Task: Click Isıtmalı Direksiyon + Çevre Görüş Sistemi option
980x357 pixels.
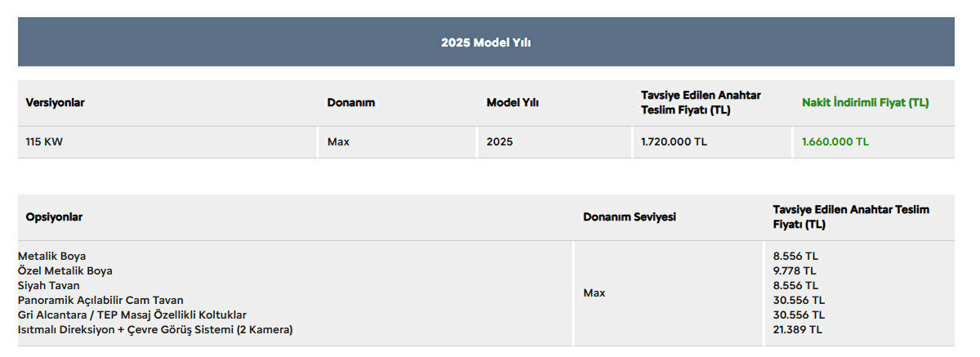Action: pos(155,329)
